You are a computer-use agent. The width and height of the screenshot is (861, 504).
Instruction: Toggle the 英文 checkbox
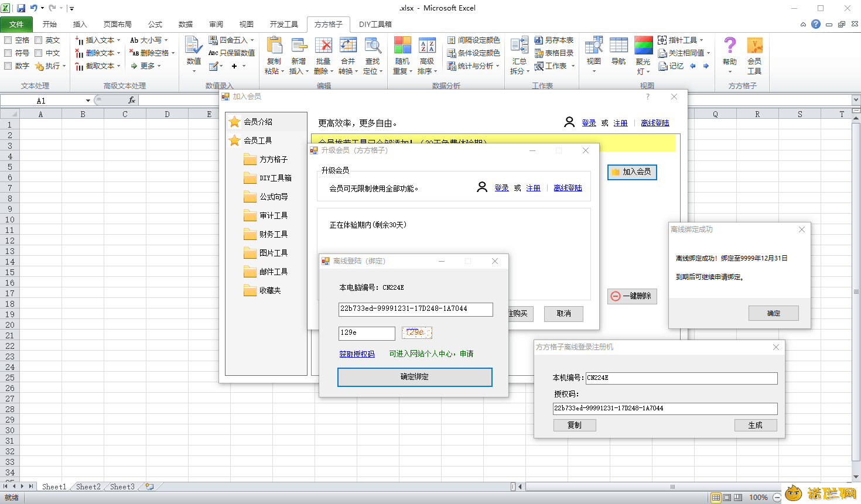coord(39,40)
